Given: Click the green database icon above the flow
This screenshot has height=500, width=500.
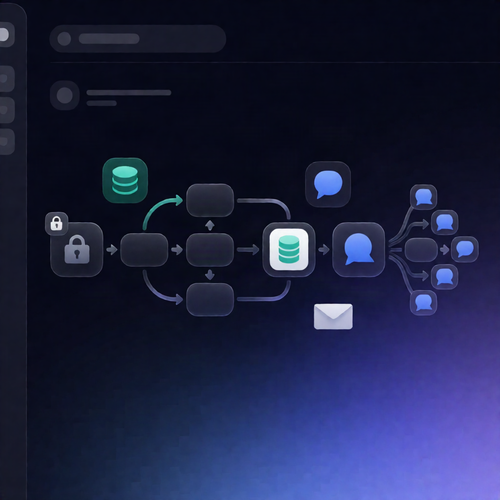Looking at the screenshot, I should 125,180.
